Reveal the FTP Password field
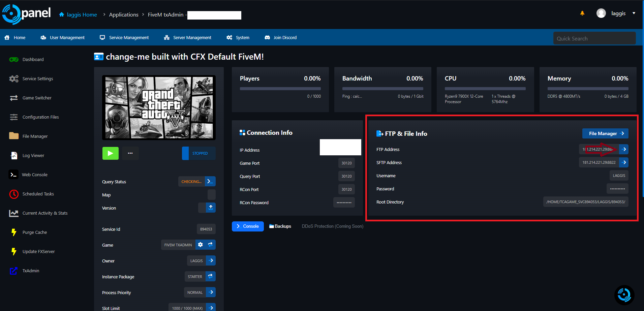Viewport: 644px width, 311px height. [617, 189]
